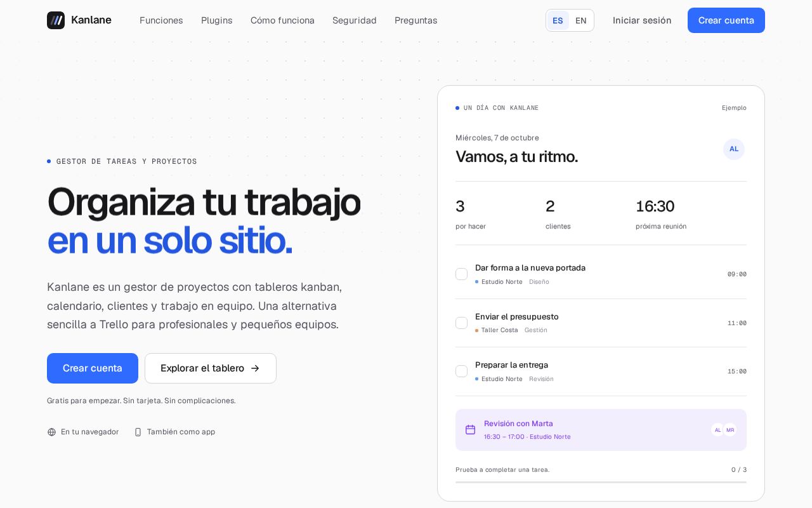The height and width of the screenshot is (508, 812).
Task: Click the 2 clientes stat
Action: click(x=558, y=214)
